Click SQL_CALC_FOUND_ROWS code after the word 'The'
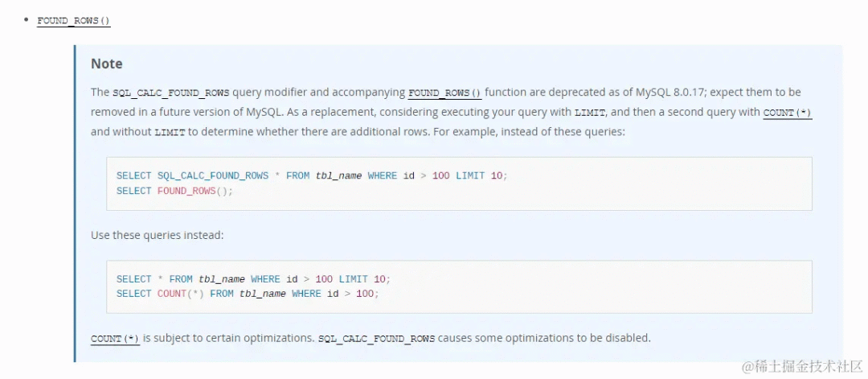Image resolution: width=868 pixels, height=379 pixels. (171, 93)
